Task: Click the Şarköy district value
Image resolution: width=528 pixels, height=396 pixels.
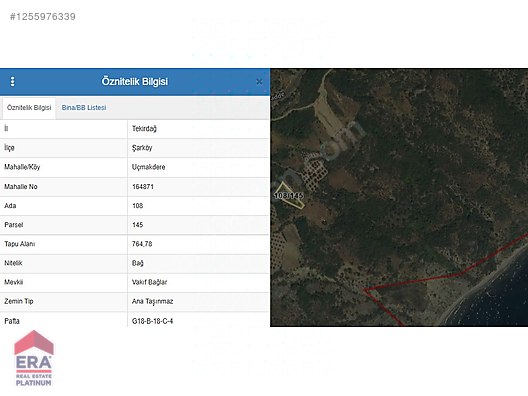Action: [x=142, y=148]
